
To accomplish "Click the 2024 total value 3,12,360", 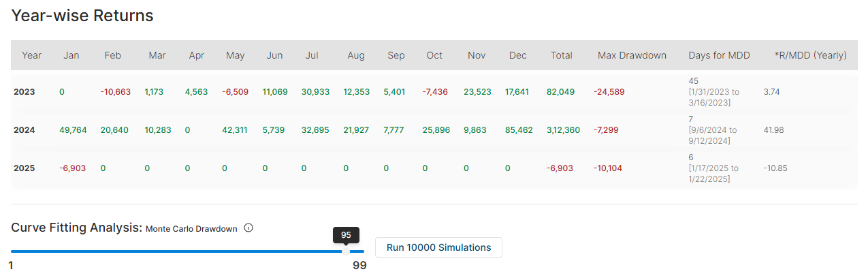I will (x=563, y=129).
